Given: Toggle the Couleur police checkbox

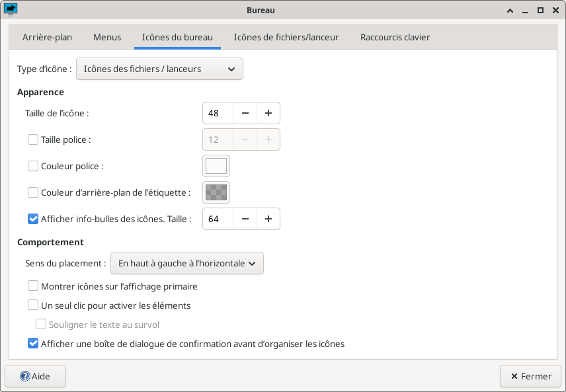Looking at the screenshot, I should tap(33, 166).
